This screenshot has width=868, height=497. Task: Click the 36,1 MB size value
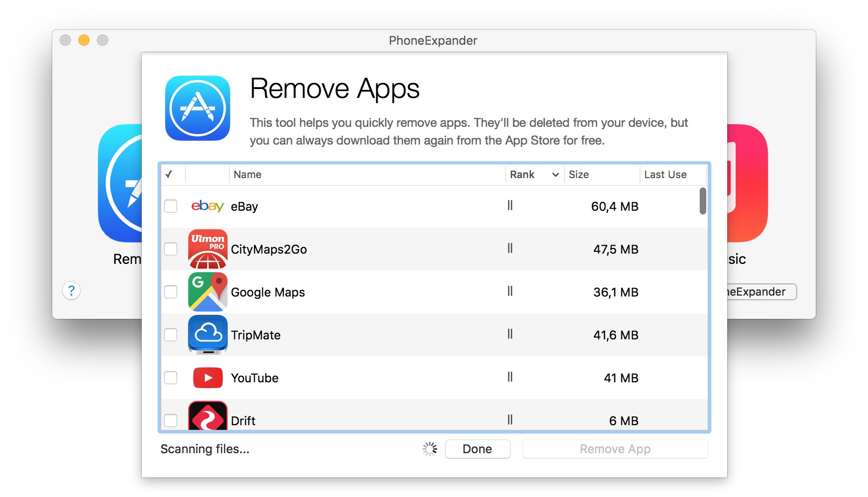tap(616, 292)
